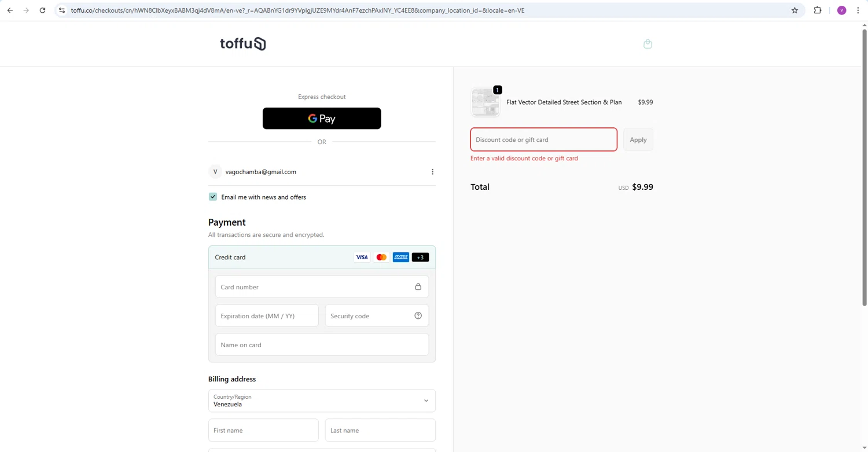Click the Billing address heading

click(232, 379)
